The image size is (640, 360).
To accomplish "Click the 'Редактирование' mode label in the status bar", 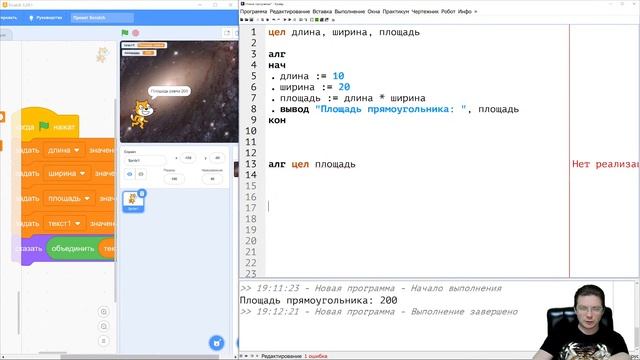I will 281,356.
